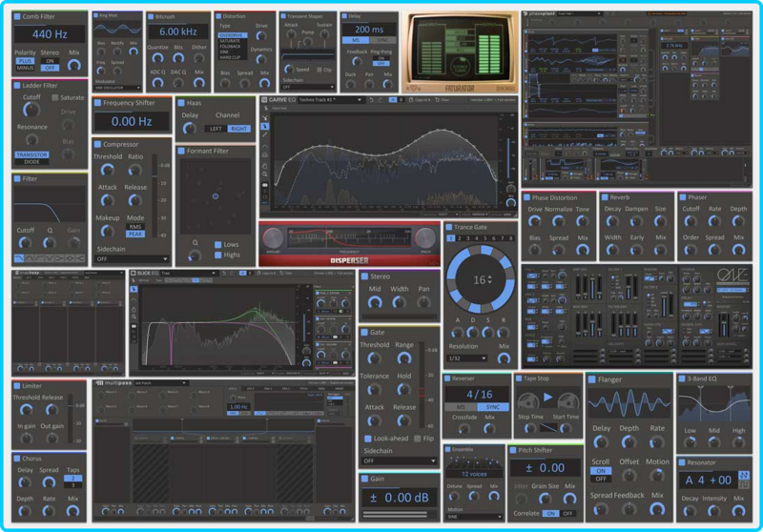The width and height of the screenshot is (763, 532).
Task: Click the step count arrows beside 16 in Trance Gate
Action: coord(489,279)
